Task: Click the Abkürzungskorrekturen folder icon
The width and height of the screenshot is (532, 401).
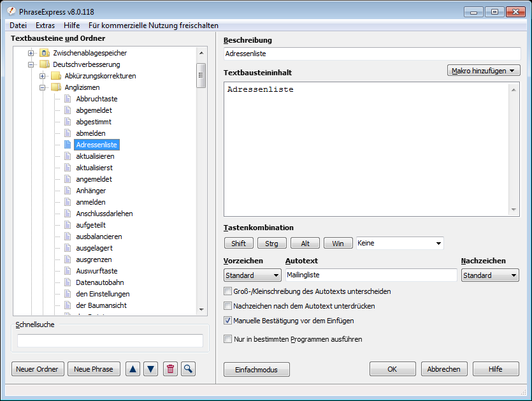Action: [x=56, y=76]
